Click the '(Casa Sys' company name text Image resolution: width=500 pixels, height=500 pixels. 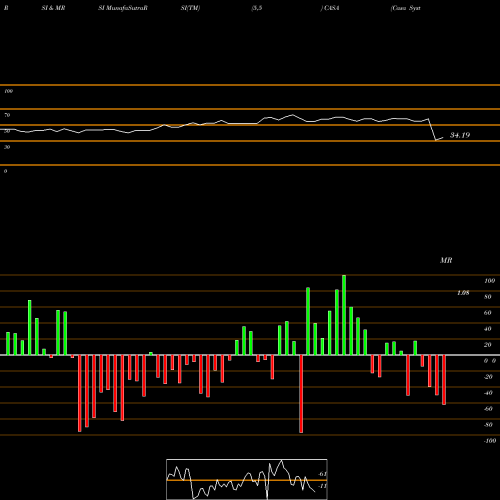(x=405, y=8)
